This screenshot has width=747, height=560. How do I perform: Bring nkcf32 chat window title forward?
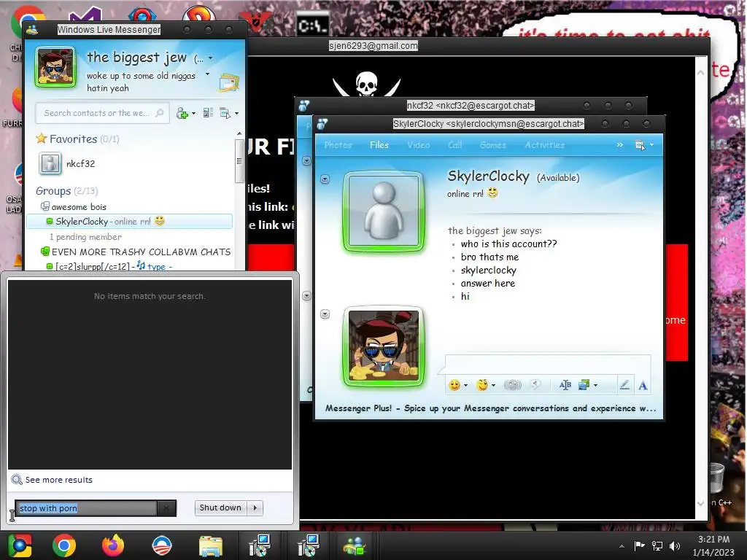[x=471, y=105]
